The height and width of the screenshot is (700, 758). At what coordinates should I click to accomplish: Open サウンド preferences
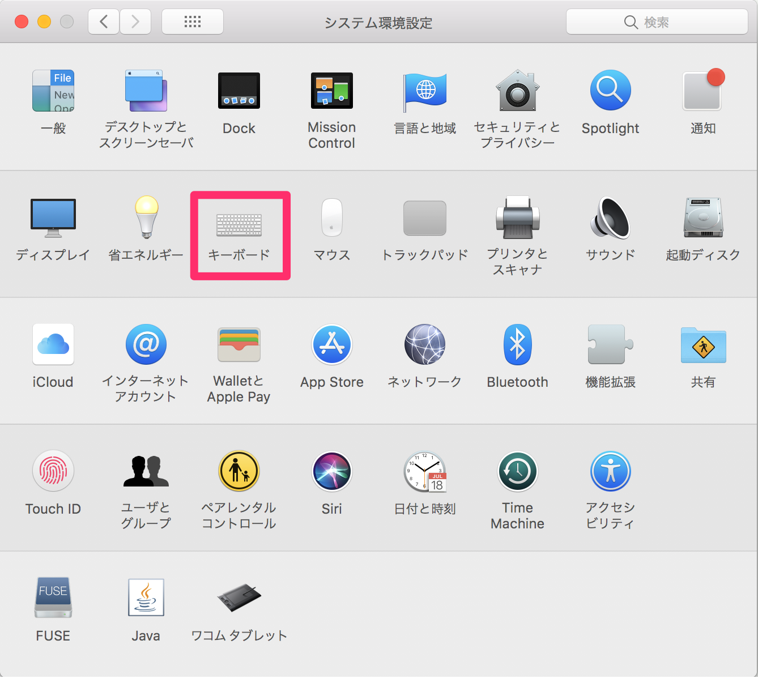611,217
